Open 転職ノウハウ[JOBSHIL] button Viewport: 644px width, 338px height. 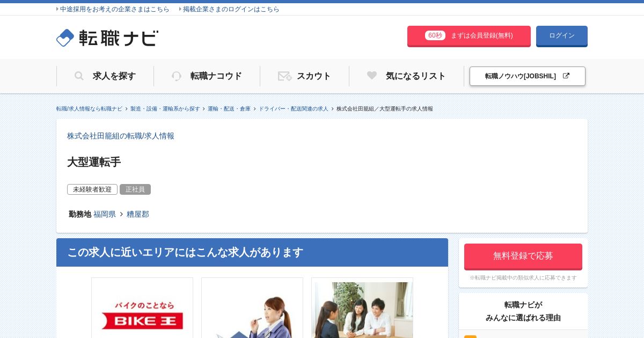pos(528,76)
